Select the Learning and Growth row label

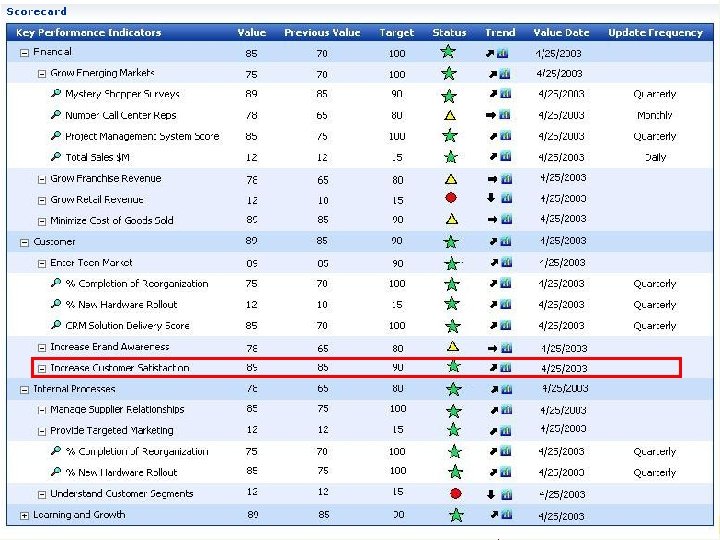[x=79, y=515]
